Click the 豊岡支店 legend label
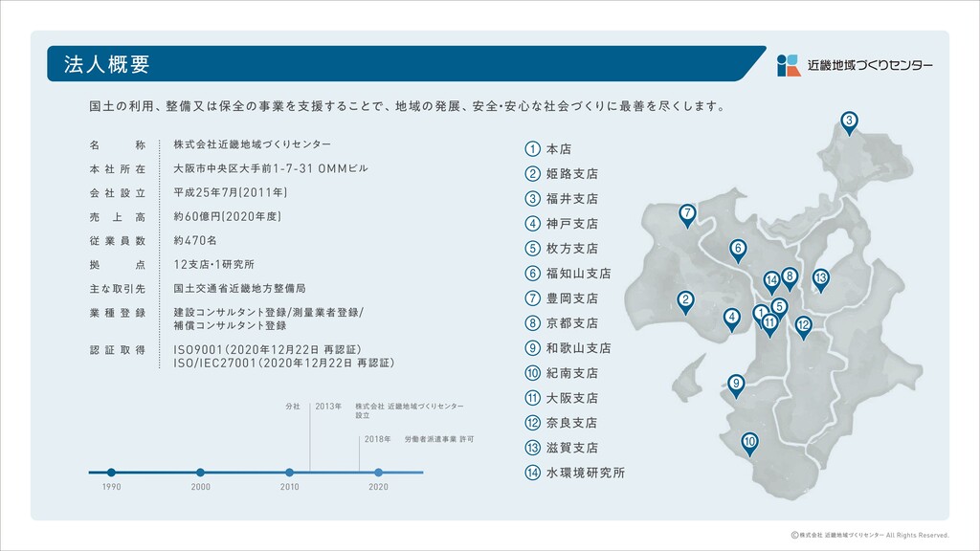980x551 pixels. 572,298
